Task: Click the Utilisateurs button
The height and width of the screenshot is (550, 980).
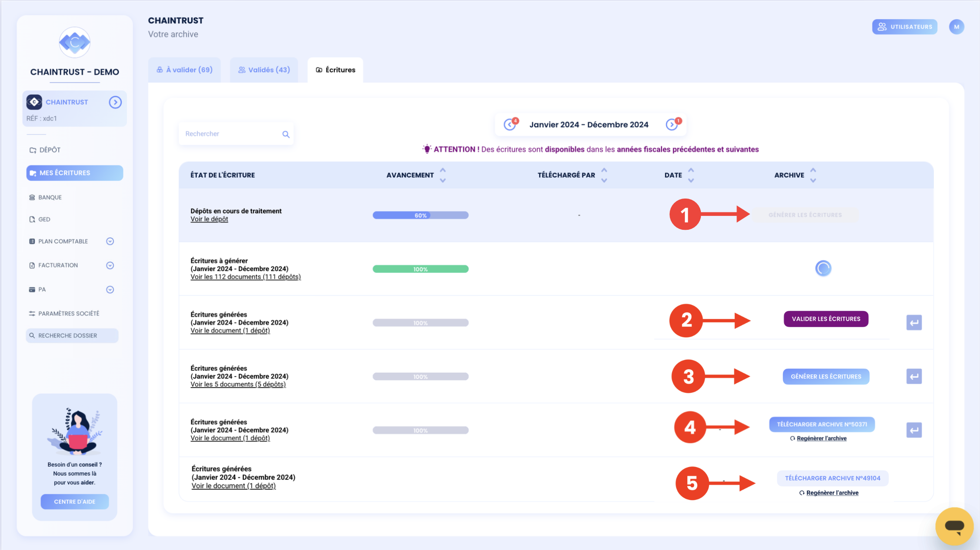Action: click(x=904, y=27)
